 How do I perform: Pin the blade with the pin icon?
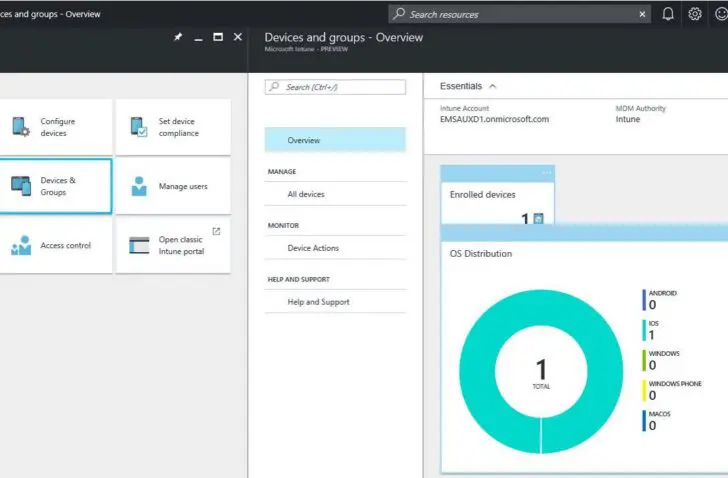pyautogui.click(x=178, y=37)
